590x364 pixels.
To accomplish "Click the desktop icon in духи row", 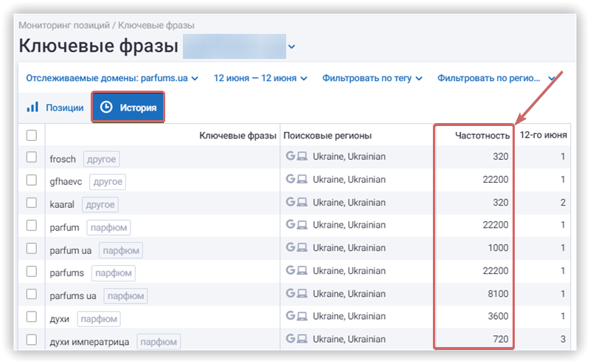I will click(302, 316).
